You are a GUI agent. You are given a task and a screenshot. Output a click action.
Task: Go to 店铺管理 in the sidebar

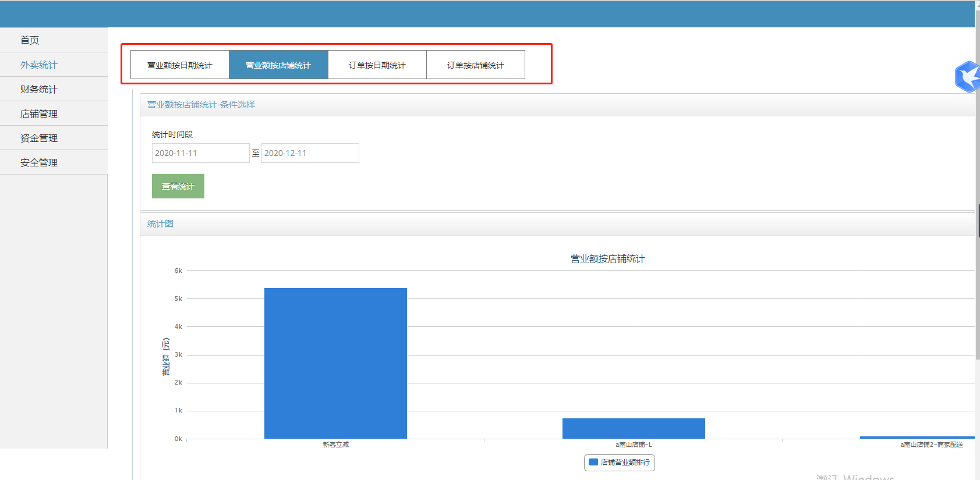point(39,113)
